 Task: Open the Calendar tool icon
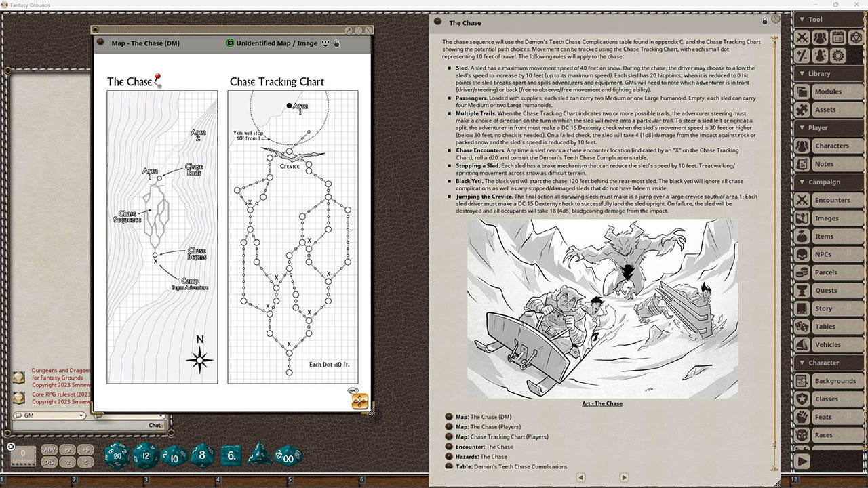coord(838,37)
